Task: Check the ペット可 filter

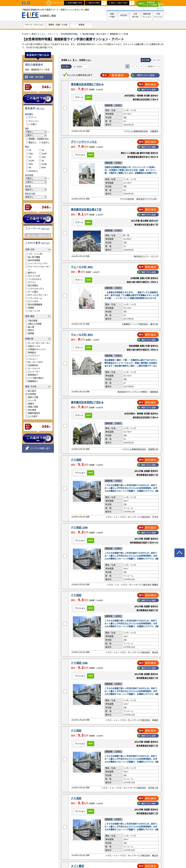Action: click(x=26, y=400)
